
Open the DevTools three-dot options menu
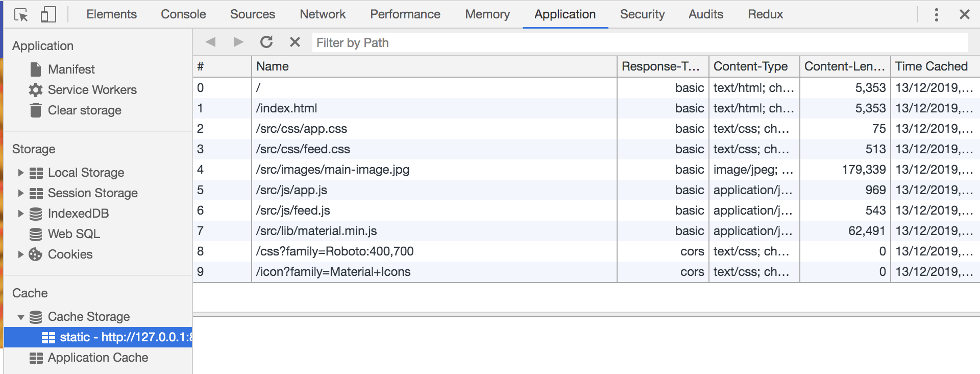[936, 15]
